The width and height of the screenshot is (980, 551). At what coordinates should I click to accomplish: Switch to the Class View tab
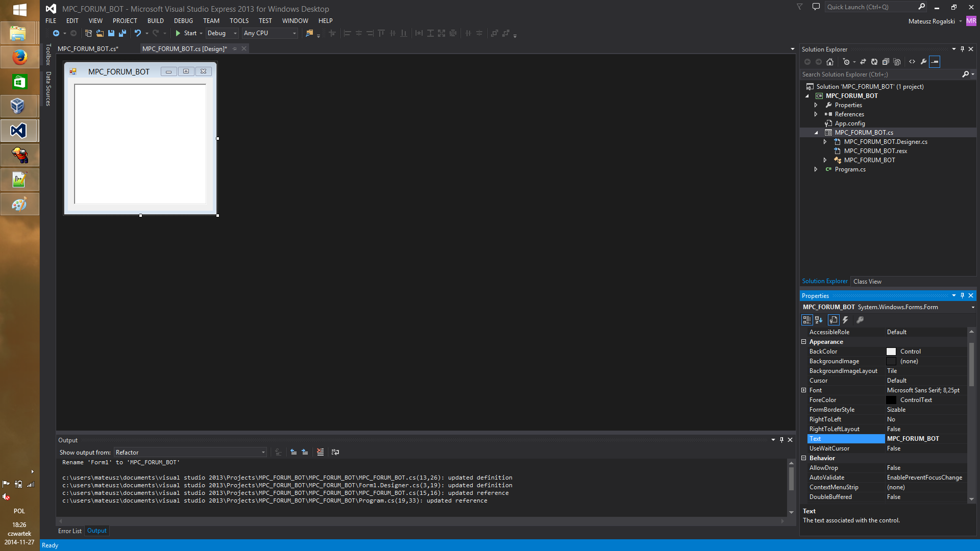[x=867, y=282]
